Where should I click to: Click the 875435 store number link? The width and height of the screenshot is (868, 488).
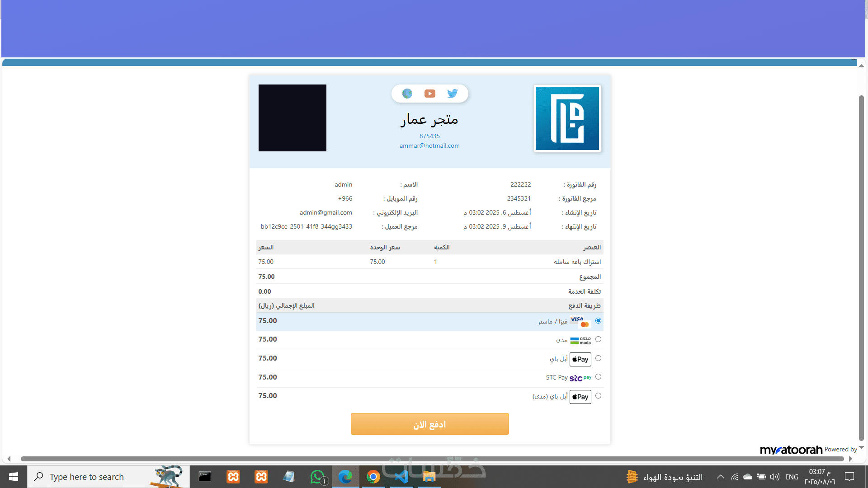click(x=429, y=136)
